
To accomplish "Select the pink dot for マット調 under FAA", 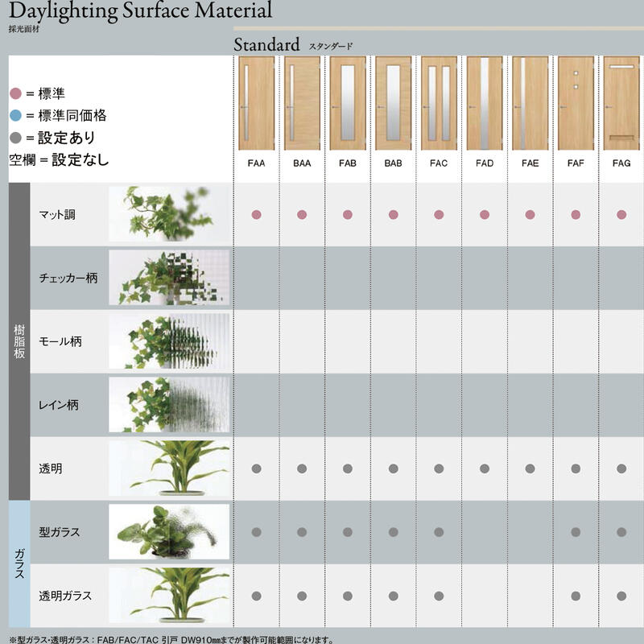I will coord(256,215).
